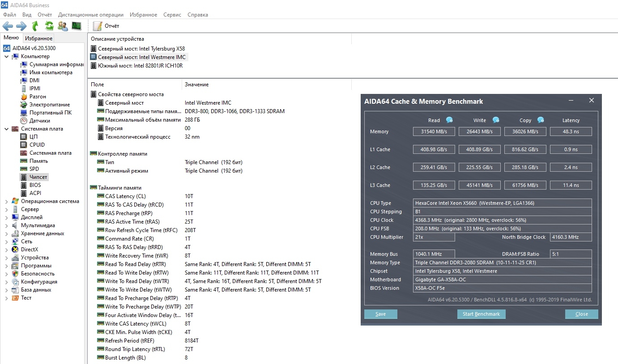
Task: Select the DMI item in the tree
Action: [x=30, y=80]
